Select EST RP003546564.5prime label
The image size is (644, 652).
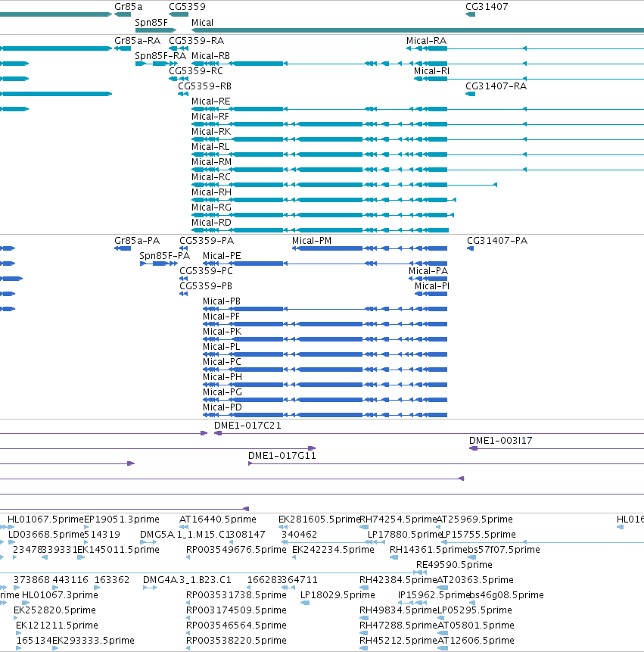pyautogui.click(x=236, y=625)
